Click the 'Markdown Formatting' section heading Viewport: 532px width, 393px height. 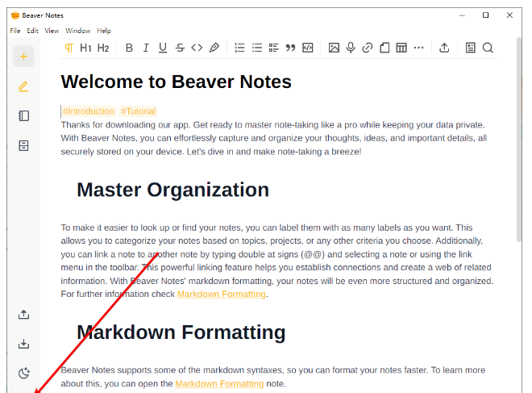[181, 332]
